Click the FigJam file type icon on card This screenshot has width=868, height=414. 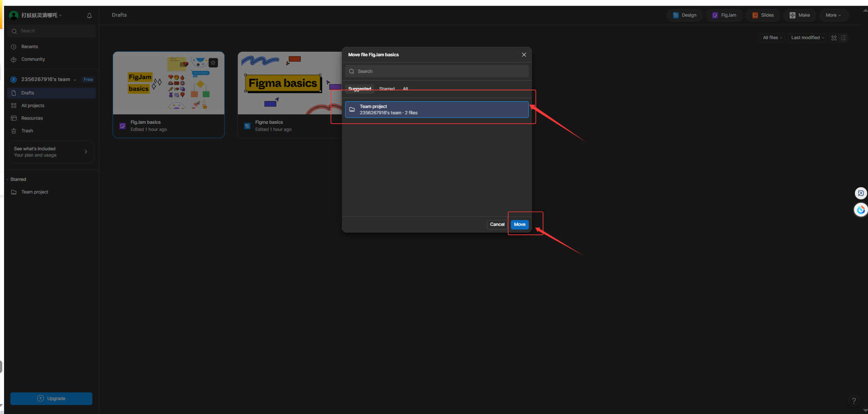(x=123, y=126)
